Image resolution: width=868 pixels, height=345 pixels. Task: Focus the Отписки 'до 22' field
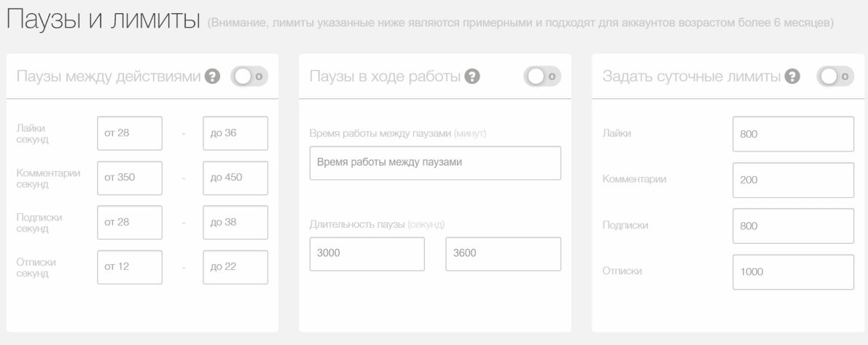tap(235, 267)
